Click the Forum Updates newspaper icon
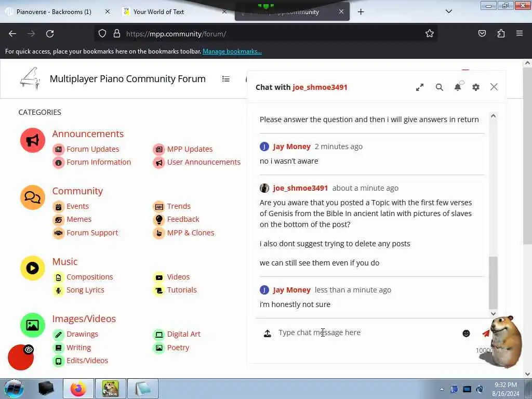The image size is (532, 399). click(58, 149)
